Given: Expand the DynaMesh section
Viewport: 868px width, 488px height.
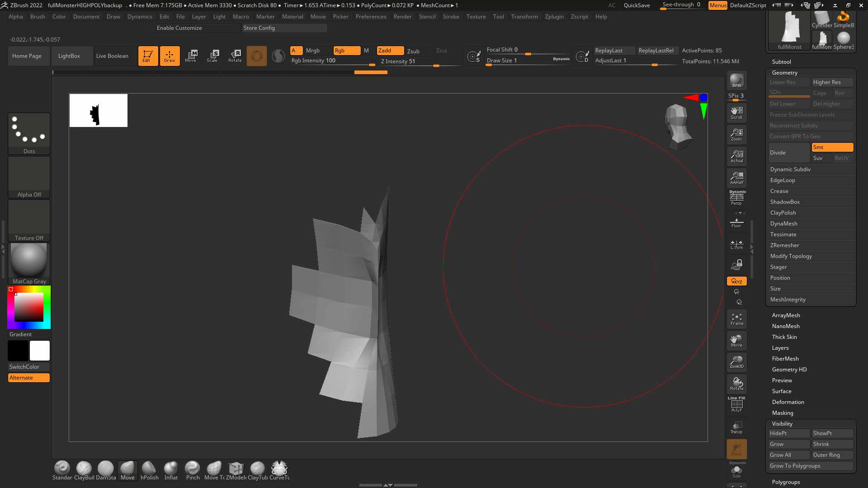Looking at the screenshot, I should coord(784,224).
